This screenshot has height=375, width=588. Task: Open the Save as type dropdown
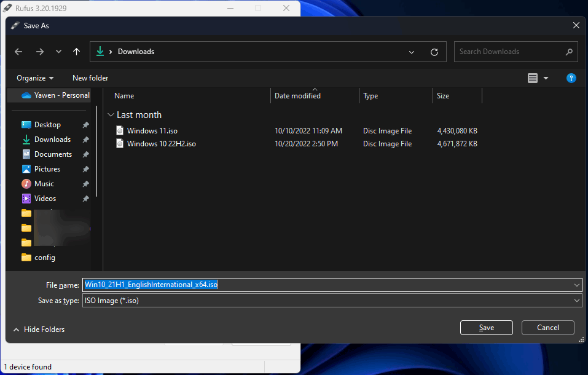click(576, 301)
